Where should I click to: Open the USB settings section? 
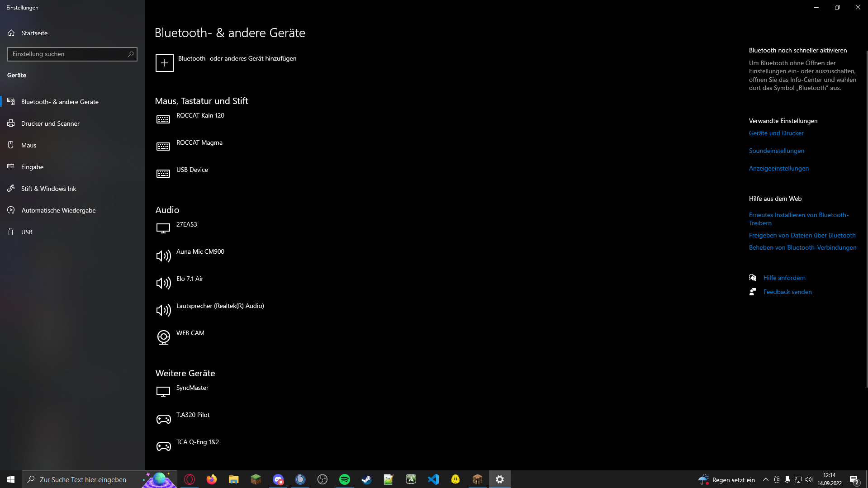coord(72,232)
